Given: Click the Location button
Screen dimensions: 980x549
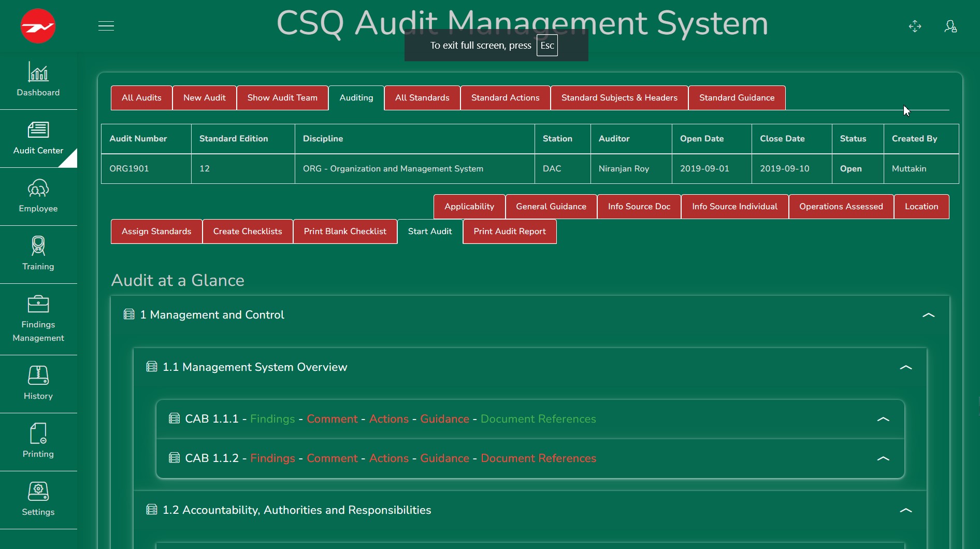Looking at the screenshot, I should pyautogui.click(x=921, y=207).
